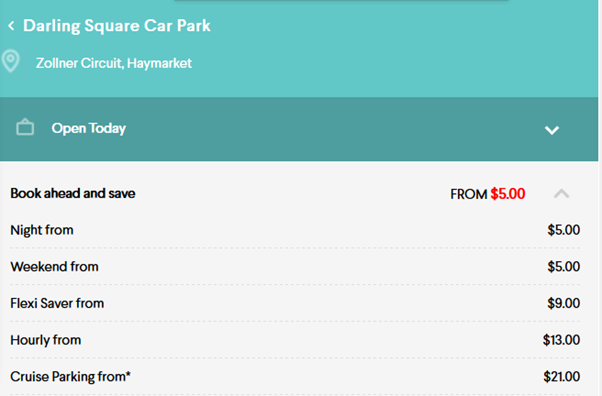Click the $13.00 hourly price
This screenshot has height=396, width=602.
point(561,340)
